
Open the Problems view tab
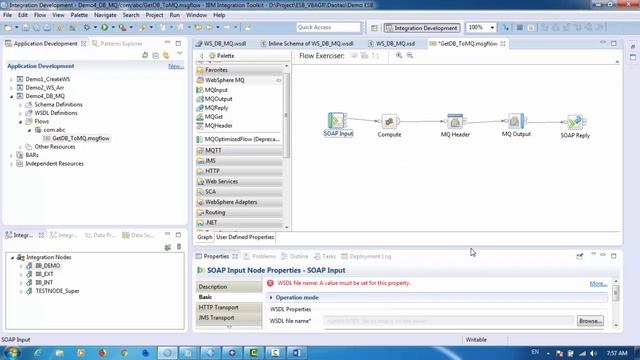[x=260, y=256]
